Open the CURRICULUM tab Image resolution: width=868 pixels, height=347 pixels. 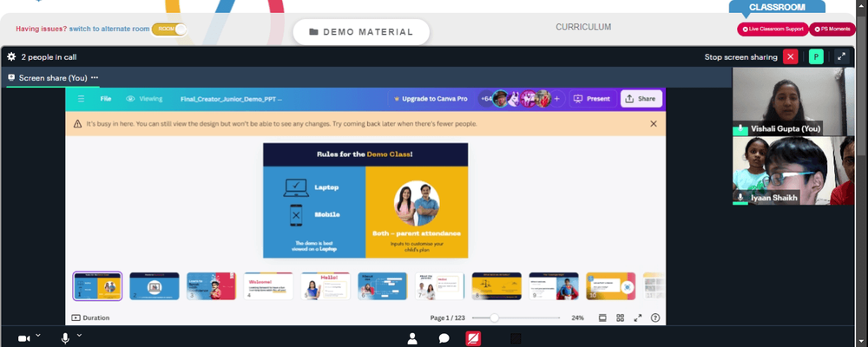583,27
